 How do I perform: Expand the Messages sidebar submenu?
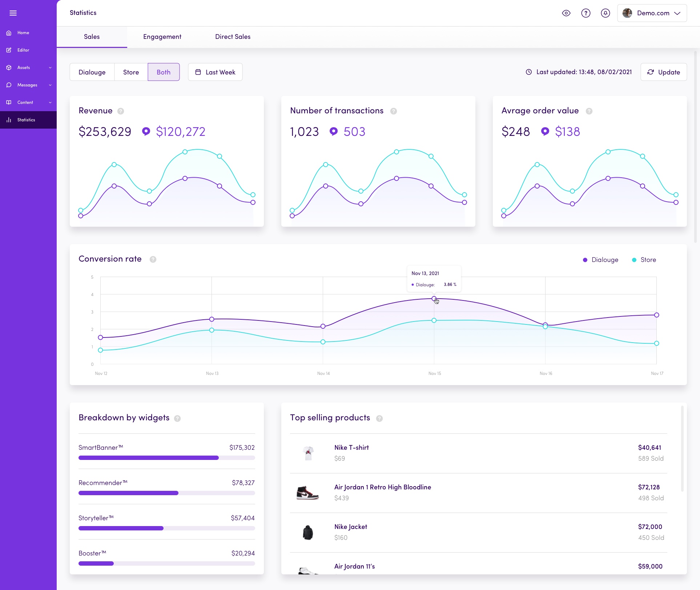(x=50, y=85)
